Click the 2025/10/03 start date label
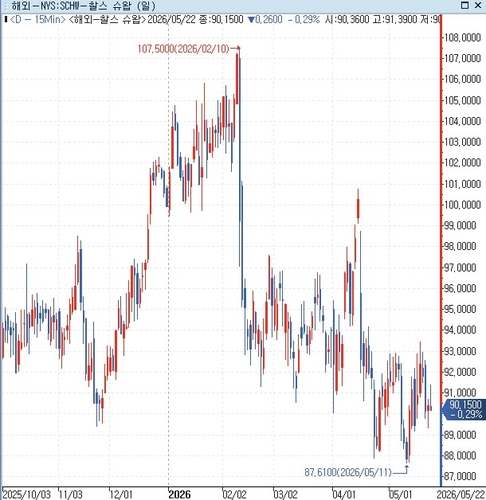Image resolution: width=486 pixels, height=500 pixels. coord(26,494)
